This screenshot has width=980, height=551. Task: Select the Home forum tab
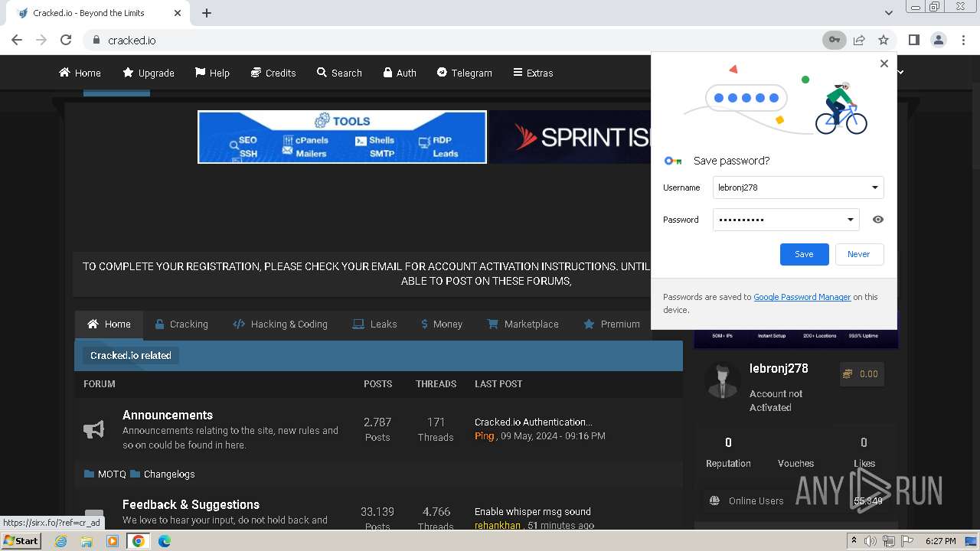(109, 324)
